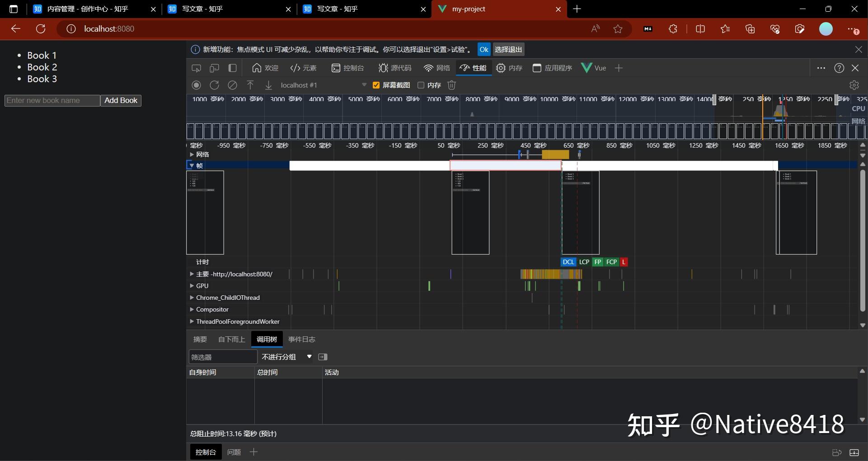Click the Add Book button

coord(120,100)
